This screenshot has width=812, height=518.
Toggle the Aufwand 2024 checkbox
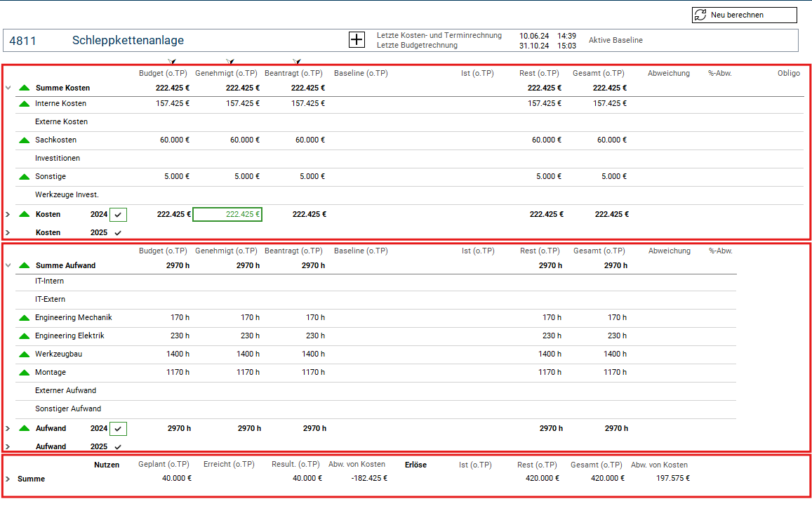(x=119, y=429)
